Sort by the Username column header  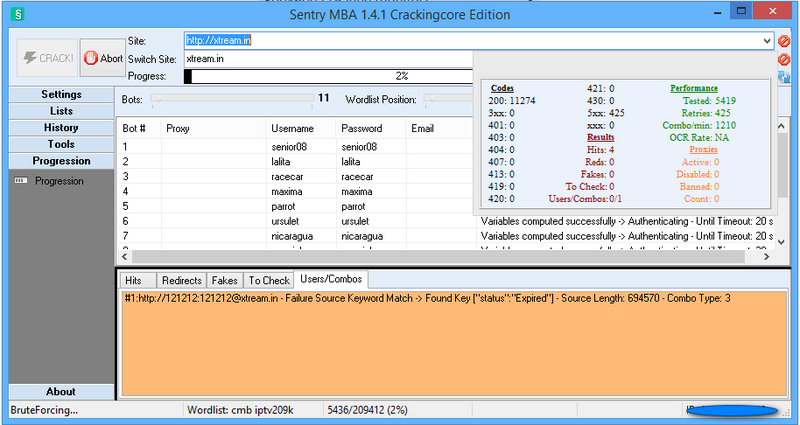(301, 129)
